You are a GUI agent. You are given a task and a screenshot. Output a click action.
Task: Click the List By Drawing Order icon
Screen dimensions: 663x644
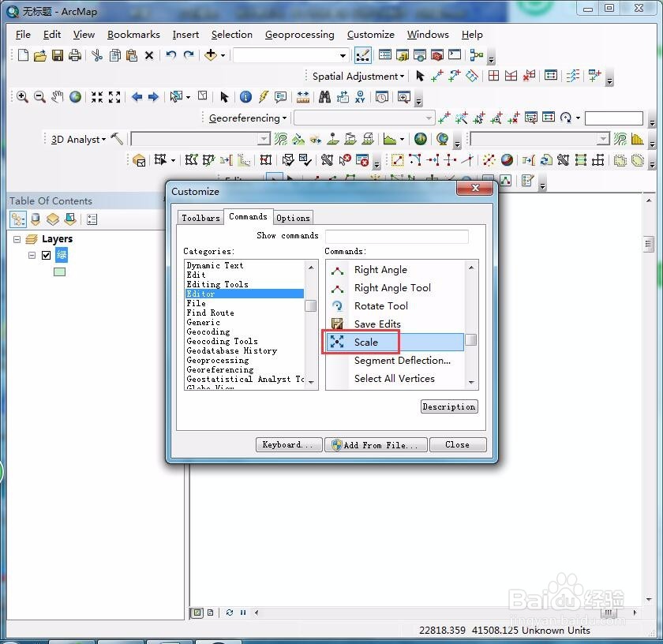point(17,219)
